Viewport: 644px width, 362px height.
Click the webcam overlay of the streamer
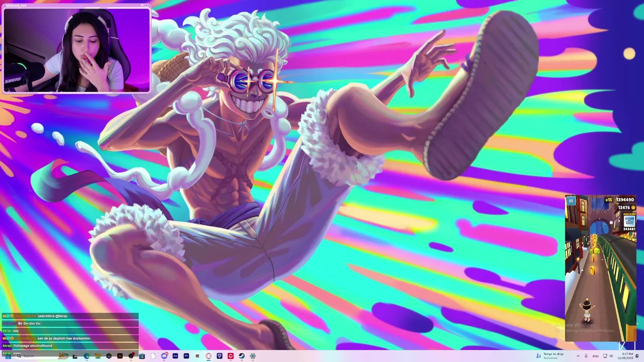76,50
